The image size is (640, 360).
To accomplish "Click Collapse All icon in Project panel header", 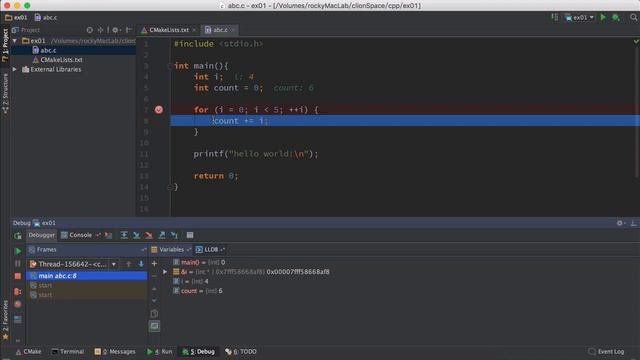I will point(100,30).
